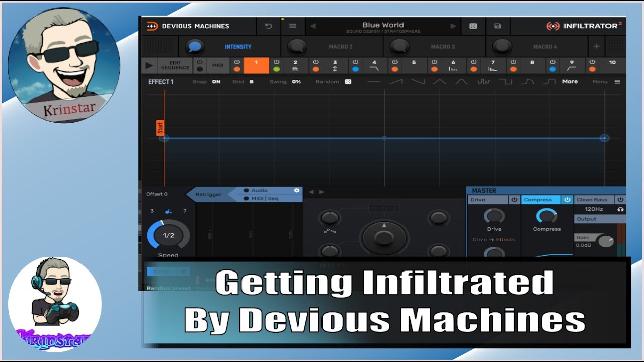644x362 pixels.
Task: Click the middle envelope node point
Action: click(x=384, y=138)
